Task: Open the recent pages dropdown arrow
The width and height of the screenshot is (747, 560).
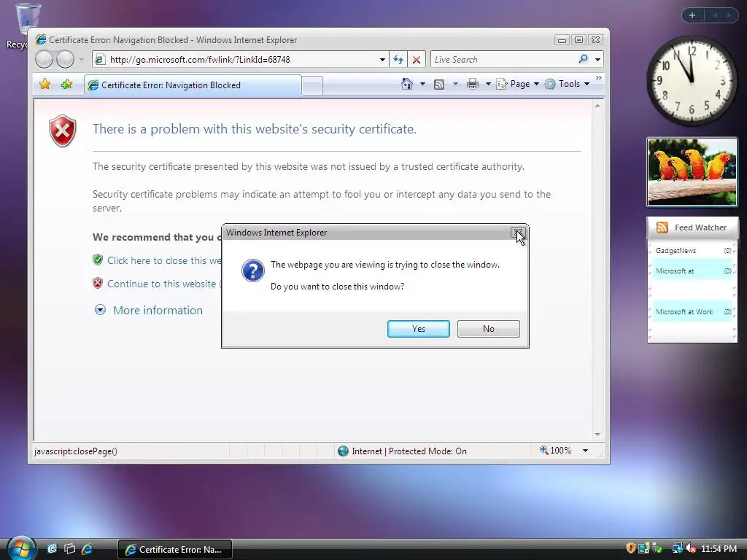Action: click(81, 60)
